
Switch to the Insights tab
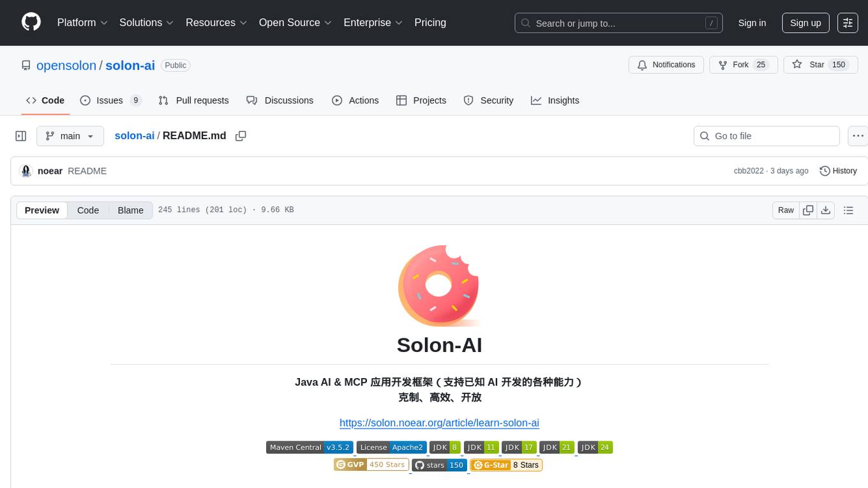click(555, 100)
